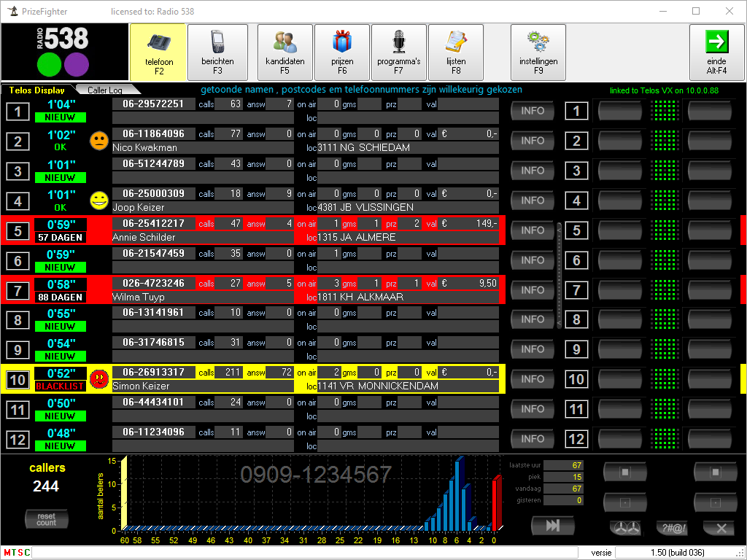
Task: Click INFO button for line 5
Action: point(533,230)
